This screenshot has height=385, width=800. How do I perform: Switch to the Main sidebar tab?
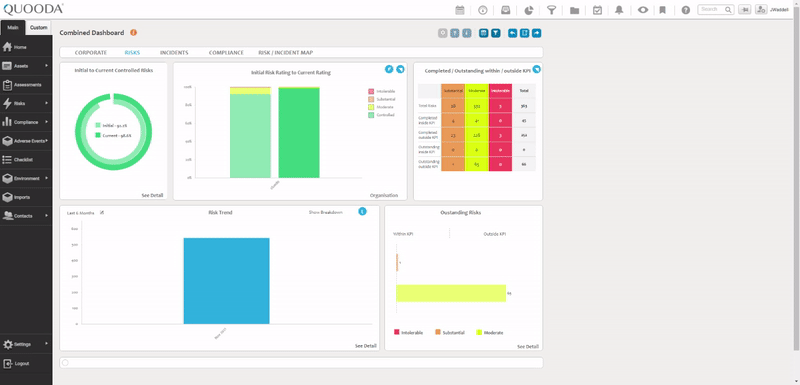pyautogui.click(x=13, y=28)
